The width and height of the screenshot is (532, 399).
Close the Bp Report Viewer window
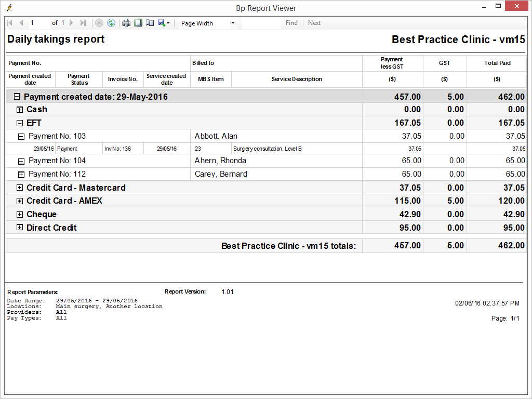[x=517, y=6]
